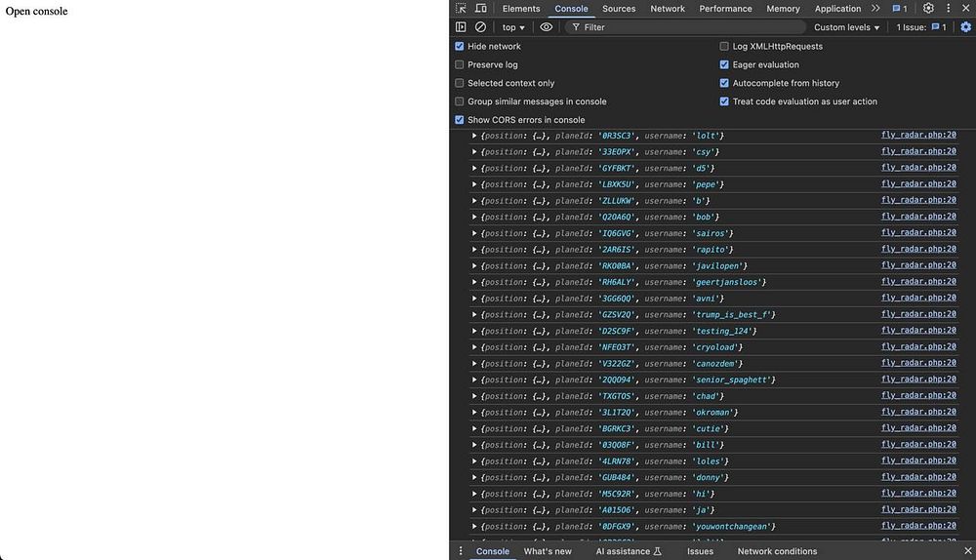Click username 'canozdem' text
Image resolution: width=976 pixels, height=560 pixels.
pos(717,363)
